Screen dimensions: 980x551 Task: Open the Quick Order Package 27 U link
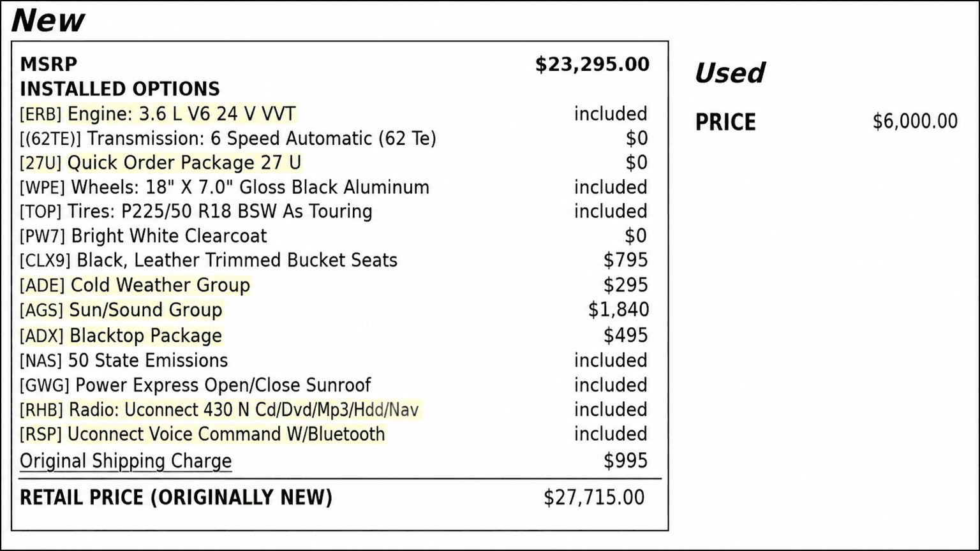pyautogui.click(x=184, y=163)
